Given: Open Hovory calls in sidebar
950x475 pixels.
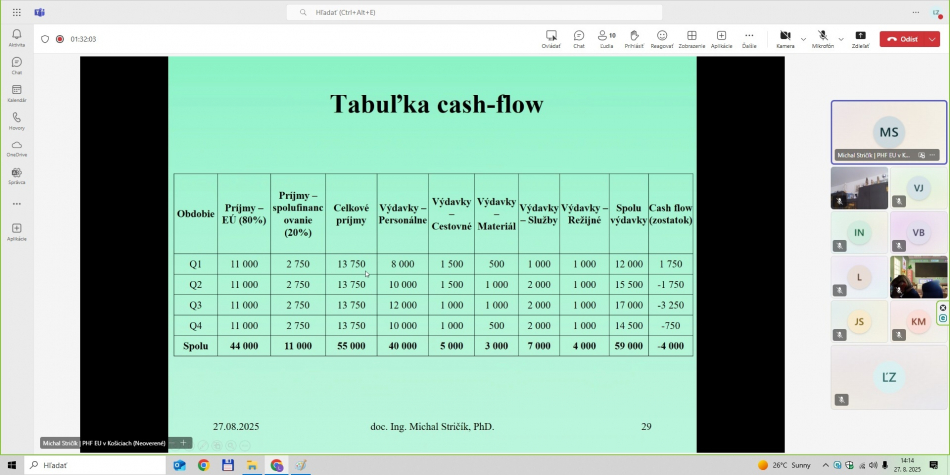Looking at the screenshot, I should point(16,120).
